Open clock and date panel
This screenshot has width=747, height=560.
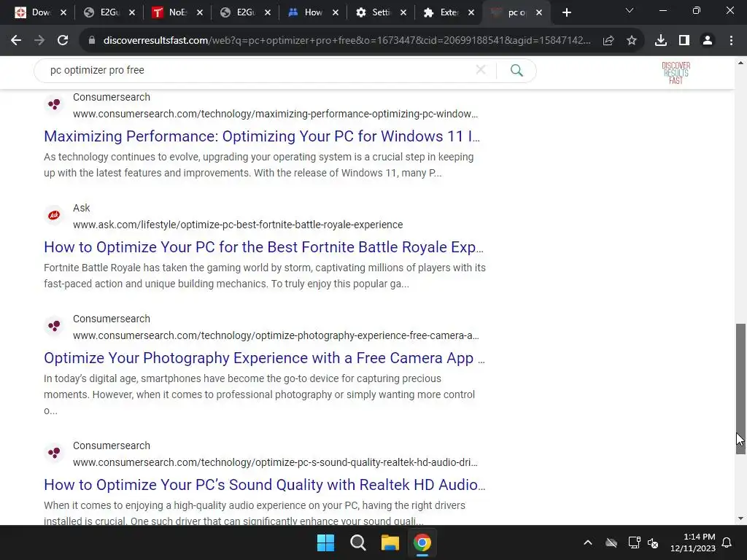(x=693, y=542)
